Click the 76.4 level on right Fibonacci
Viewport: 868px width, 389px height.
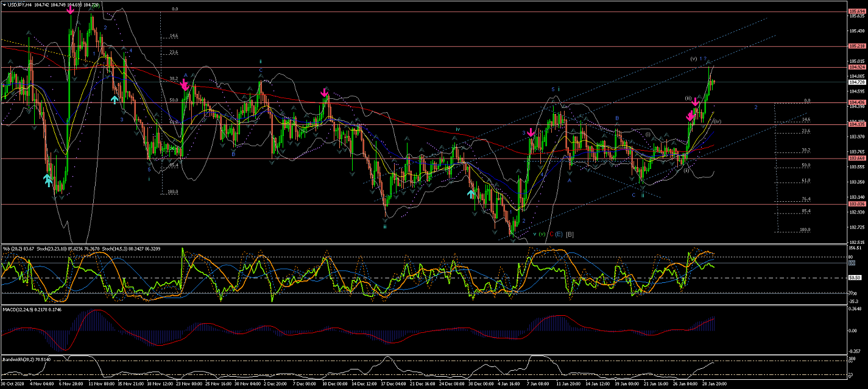pyautogui.click(x=806, y=200)
